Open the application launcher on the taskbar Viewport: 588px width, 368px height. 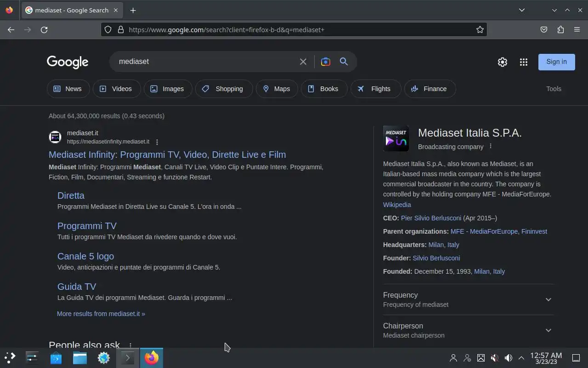[10, 357]
